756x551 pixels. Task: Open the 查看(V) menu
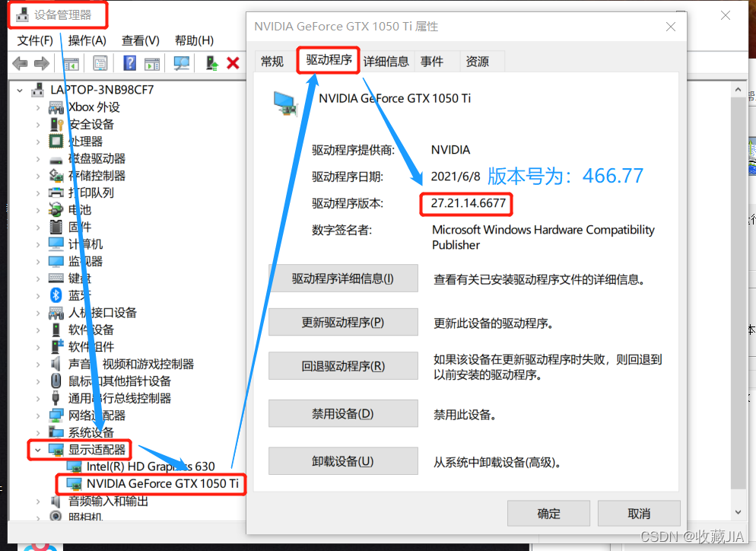[x=140, y=40]
